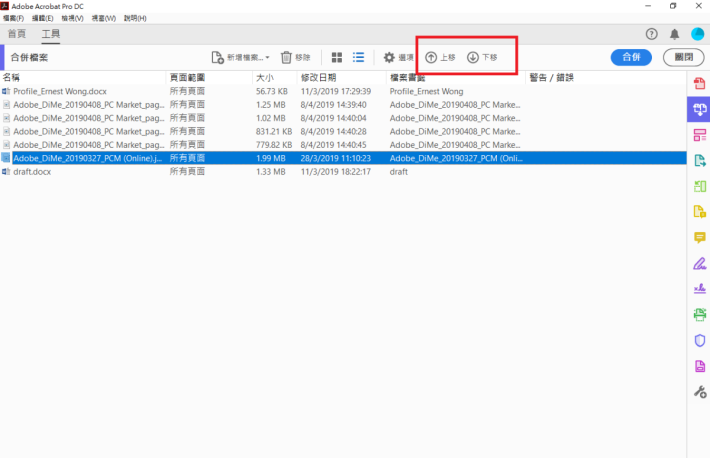Click the blue Combine (合併) button
Screen dimensions: 710x458
631,58
